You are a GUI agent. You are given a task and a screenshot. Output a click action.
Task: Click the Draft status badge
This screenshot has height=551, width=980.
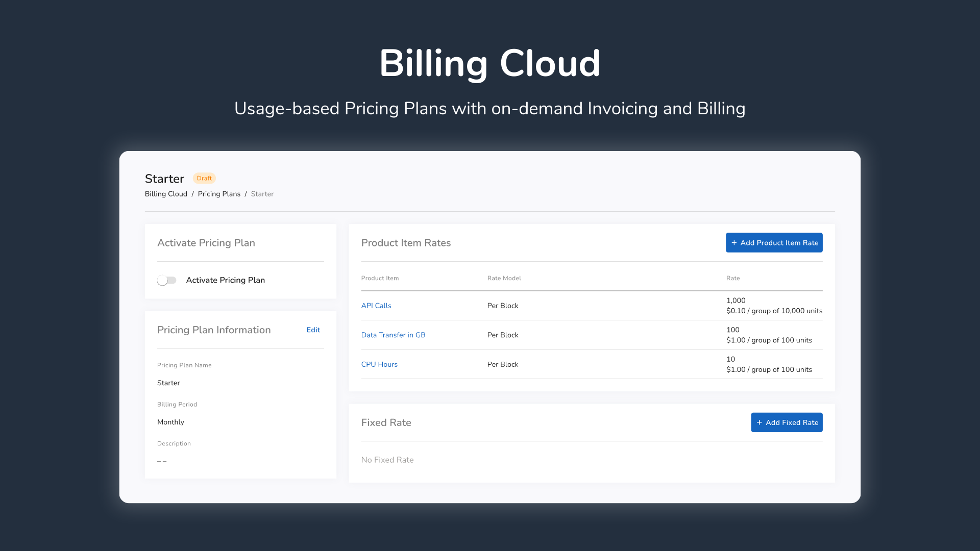point(204,178)
